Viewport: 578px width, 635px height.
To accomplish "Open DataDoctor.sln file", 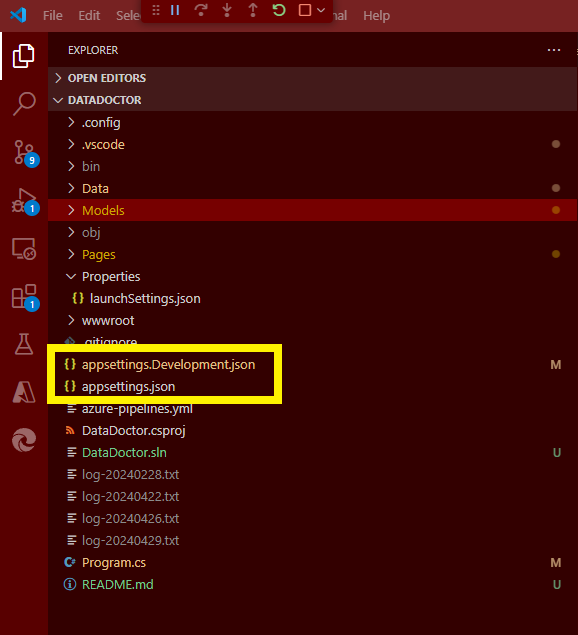I will 312,452.
